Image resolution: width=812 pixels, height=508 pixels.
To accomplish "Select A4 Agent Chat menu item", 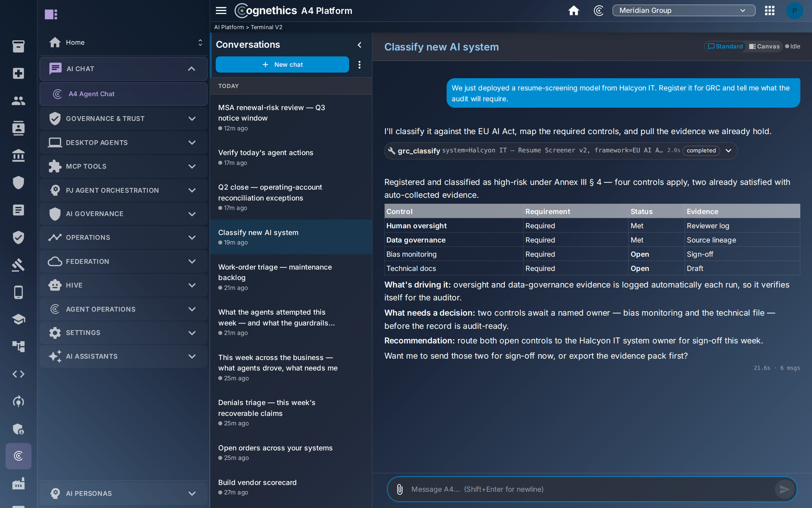I will coord(123,94).
